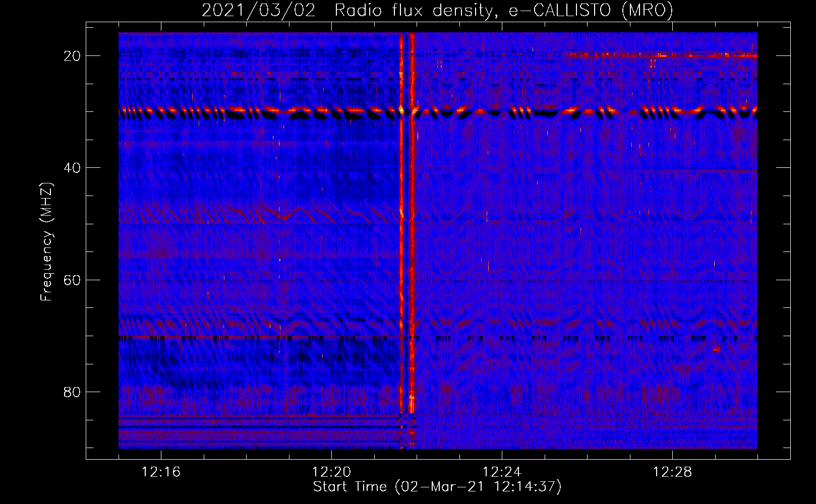Screen dimensions: 816x504
Task: Click the 12:20 time tick label
Action: pos(331,472)
